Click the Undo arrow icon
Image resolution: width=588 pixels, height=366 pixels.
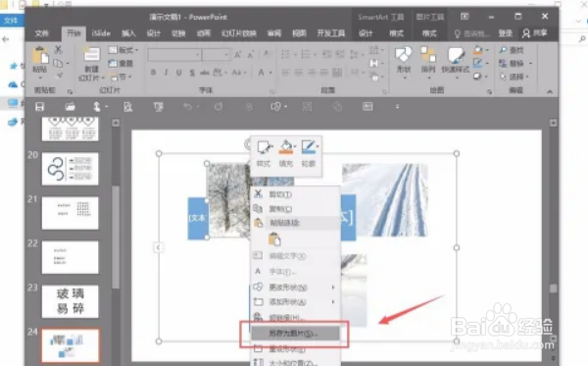click(x=187, y=107)
